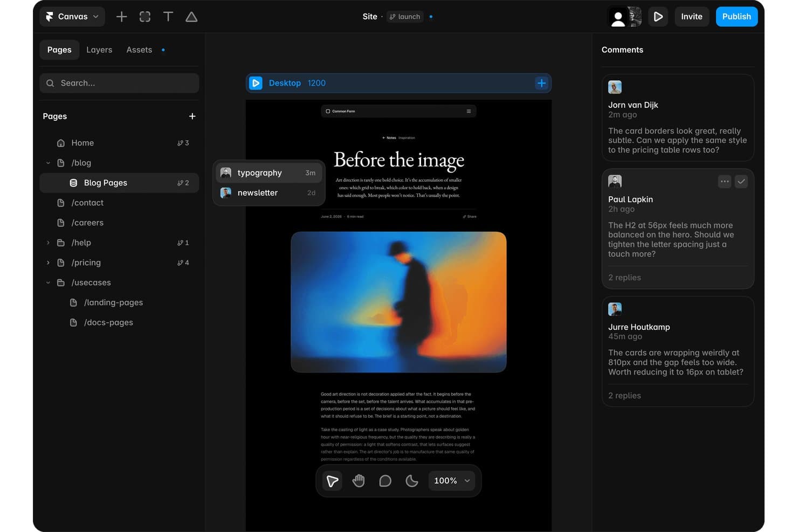
Task: Click the plus insert icon in top toolbar
Action: click(122, 17)
